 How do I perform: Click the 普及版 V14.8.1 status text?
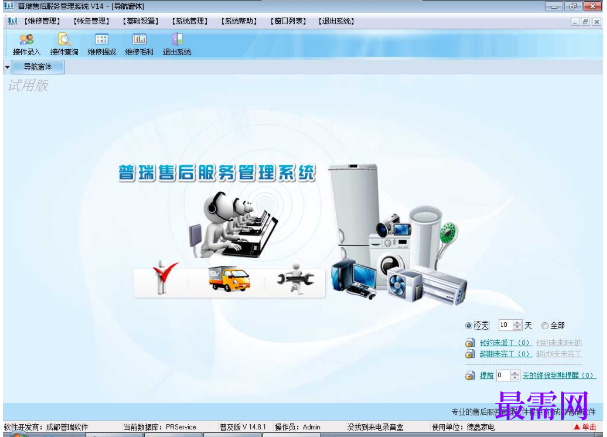243,427
